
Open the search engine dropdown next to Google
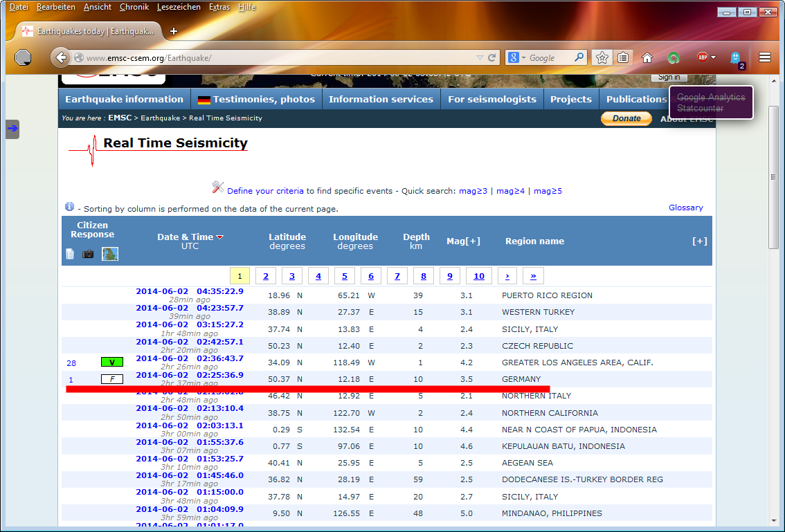click(x=518, y=58)
